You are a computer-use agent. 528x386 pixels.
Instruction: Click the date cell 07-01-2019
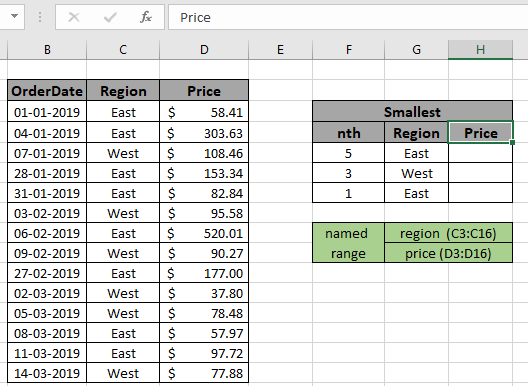pos(47,153)
